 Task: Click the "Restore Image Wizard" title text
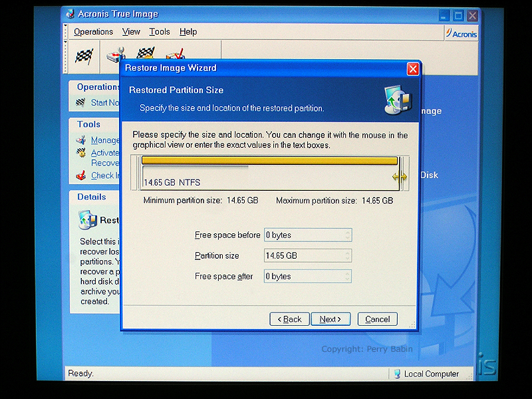click(x=171, y=68)
